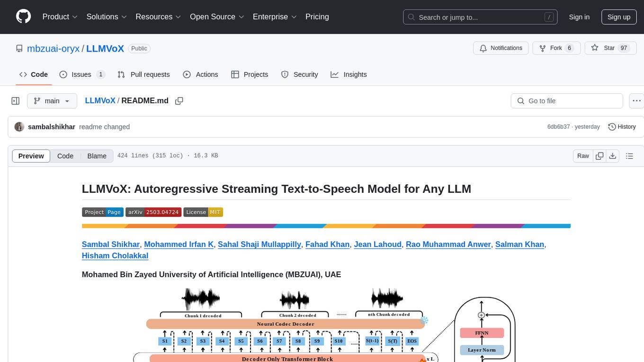Click sambalshikhar's avatar image

point(19,127)
